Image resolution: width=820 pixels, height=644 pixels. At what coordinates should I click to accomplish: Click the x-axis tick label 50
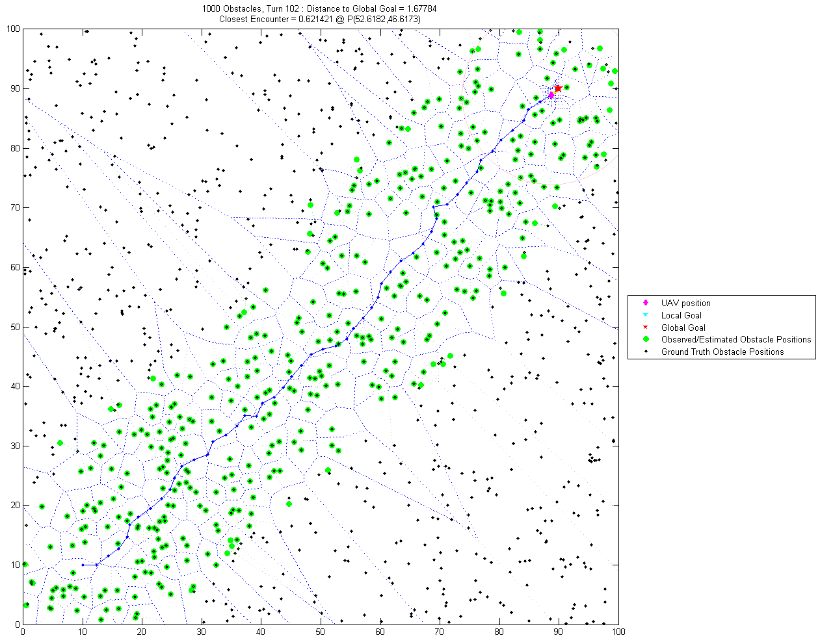point(321,630)
